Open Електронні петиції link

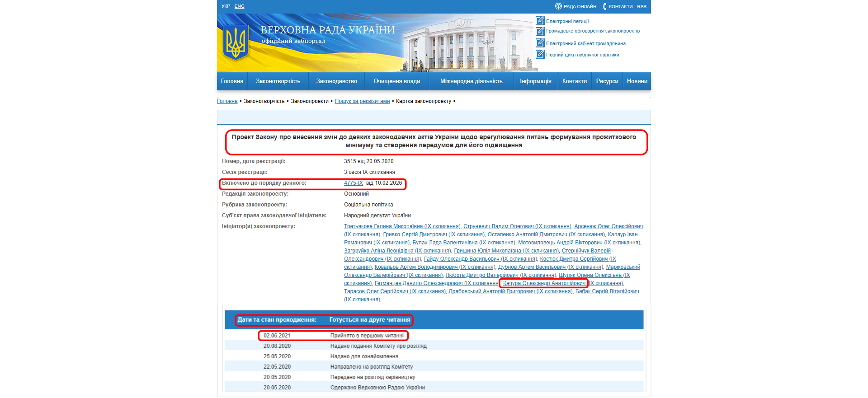click(567, 21)
